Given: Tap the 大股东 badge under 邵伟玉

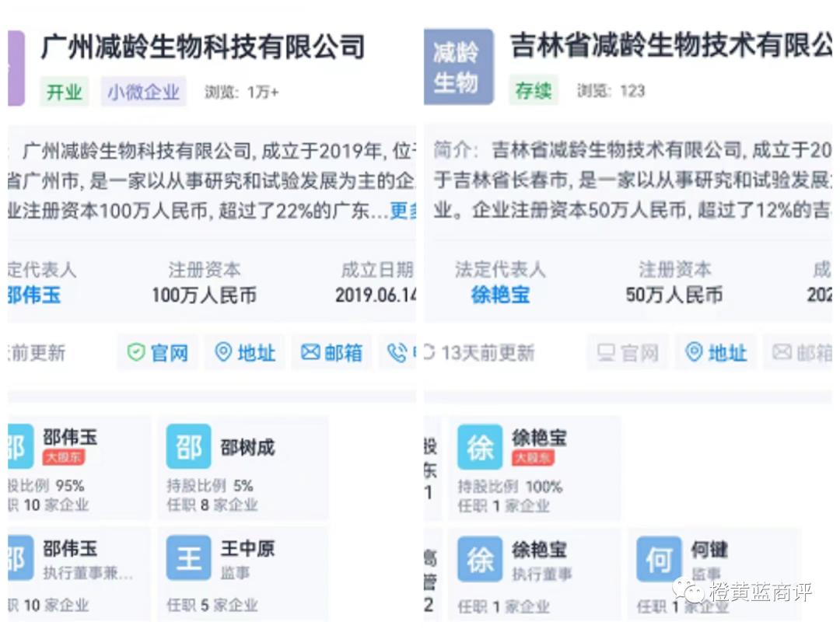Looking at the screenshot, I should point(64,457).
